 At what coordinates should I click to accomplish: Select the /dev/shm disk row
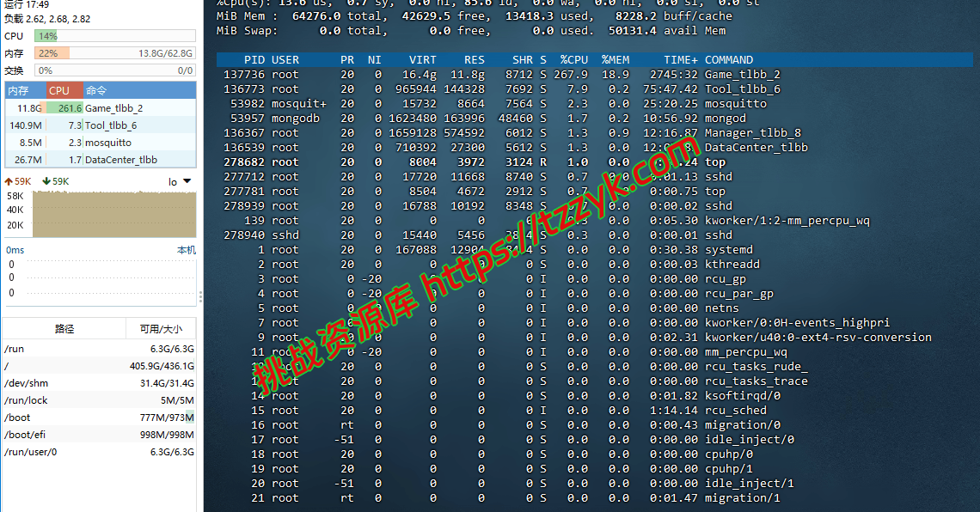(100, 383)
